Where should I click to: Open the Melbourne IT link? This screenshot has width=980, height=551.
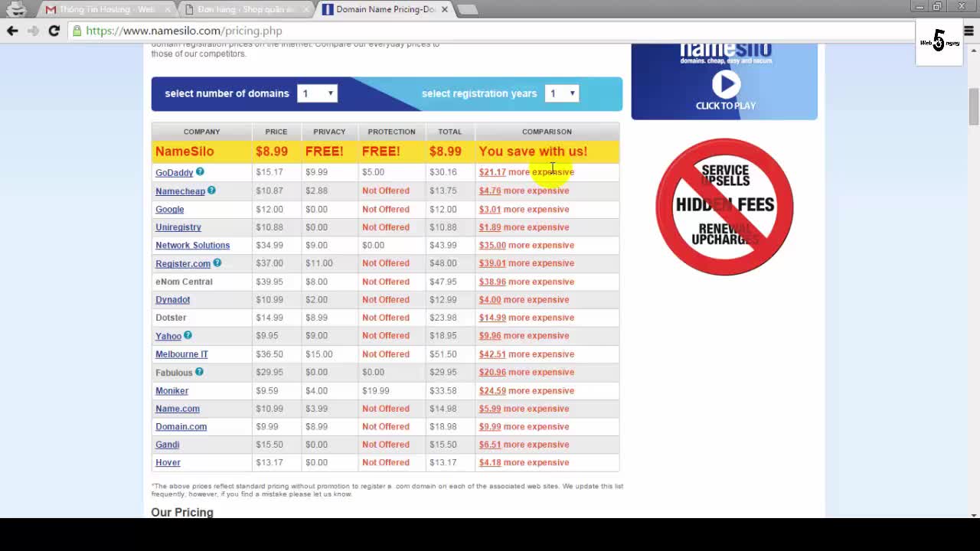pos(181,354)
